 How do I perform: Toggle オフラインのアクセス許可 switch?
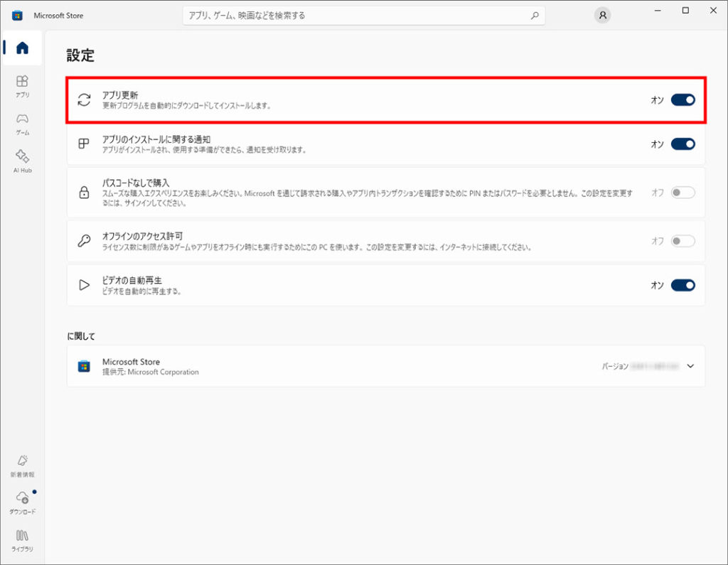(682, 242)
